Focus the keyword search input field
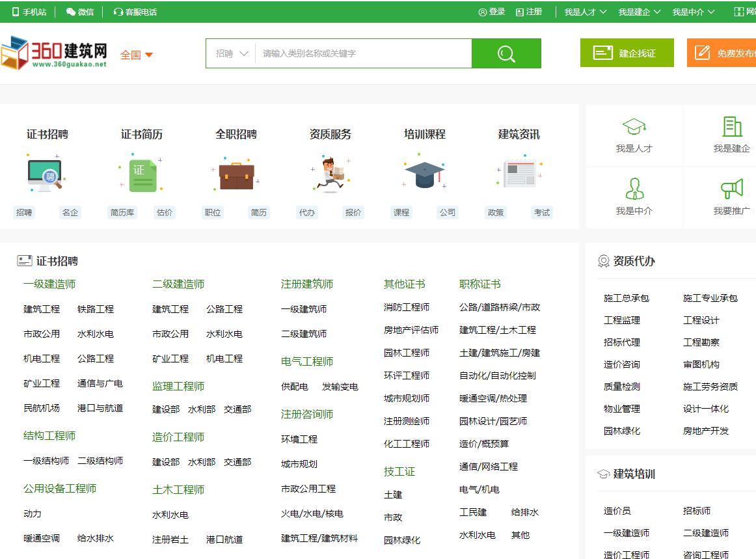Screen dimensions: 756x559 coord(364,53)
